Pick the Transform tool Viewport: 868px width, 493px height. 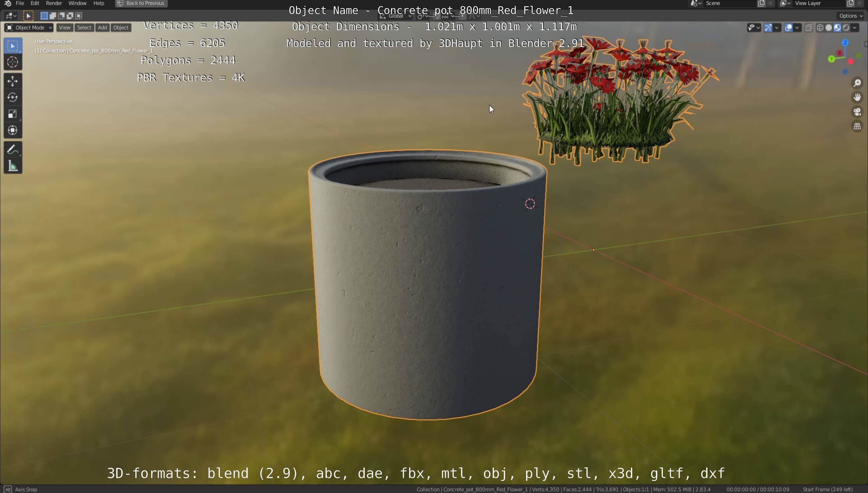click(13, 130)
